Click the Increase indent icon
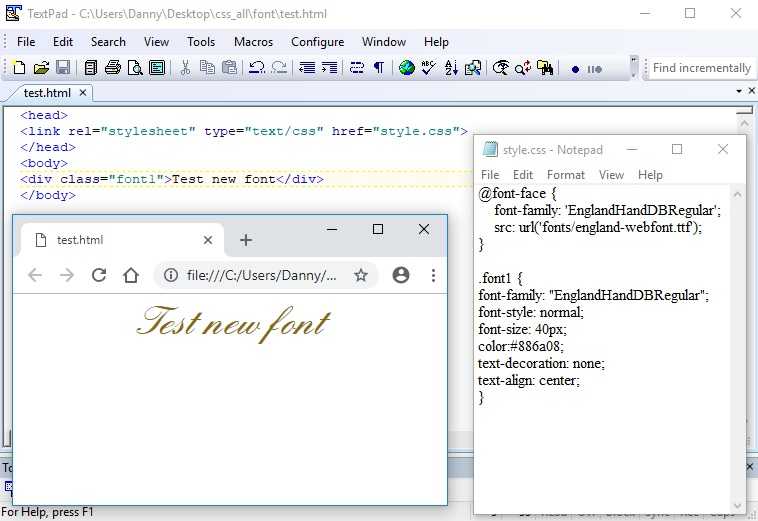 coord(329,68)
